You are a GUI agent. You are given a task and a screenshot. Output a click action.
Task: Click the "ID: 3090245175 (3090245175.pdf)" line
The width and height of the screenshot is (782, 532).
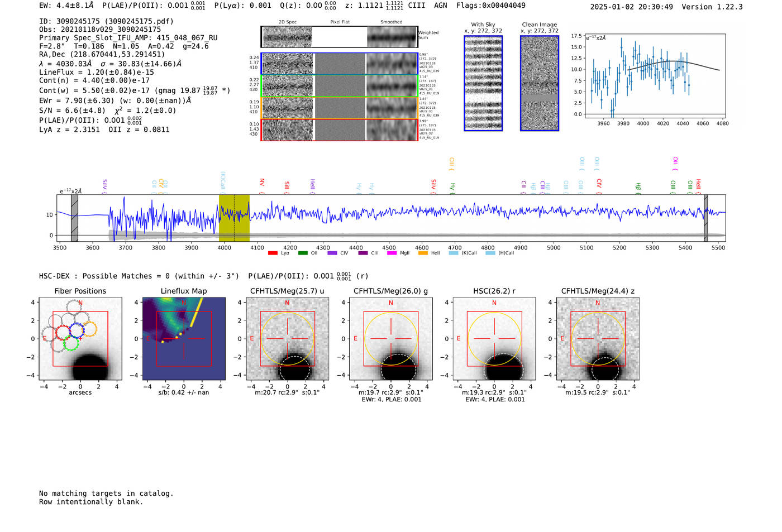(x=106, y=21)
